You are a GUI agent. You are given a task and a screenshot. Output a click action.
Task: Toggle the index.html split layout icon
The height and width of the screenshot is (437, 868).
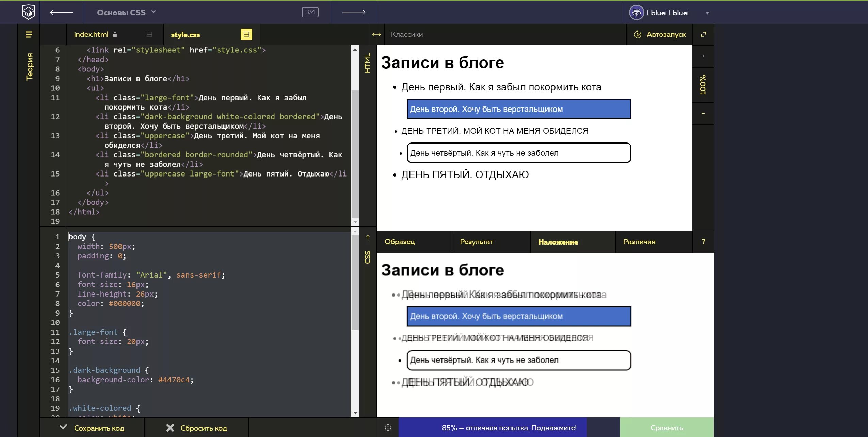[149, 34]
